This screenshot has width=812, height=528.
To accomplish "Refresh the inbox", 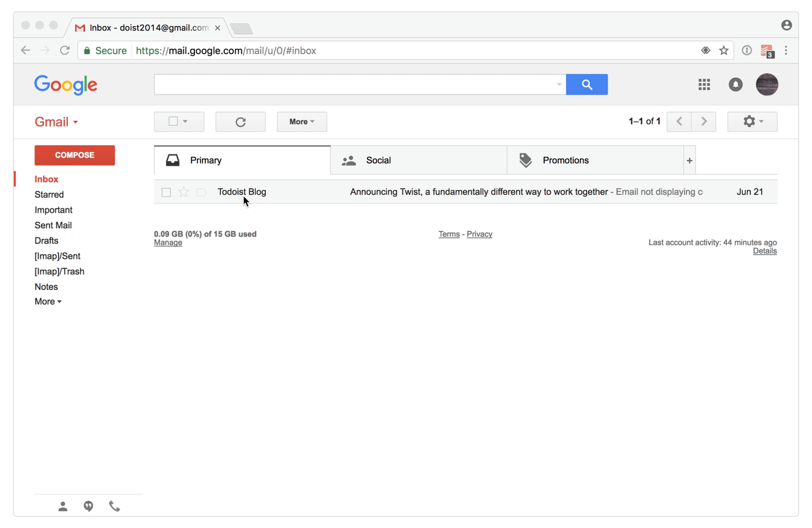I will 240,121.
